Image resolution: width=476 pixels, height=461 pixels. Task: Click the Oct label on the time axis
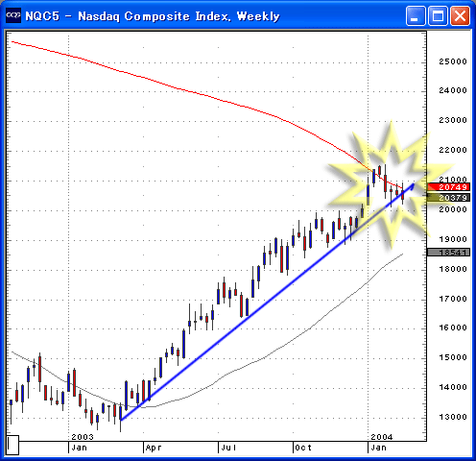tap(303, 448)
